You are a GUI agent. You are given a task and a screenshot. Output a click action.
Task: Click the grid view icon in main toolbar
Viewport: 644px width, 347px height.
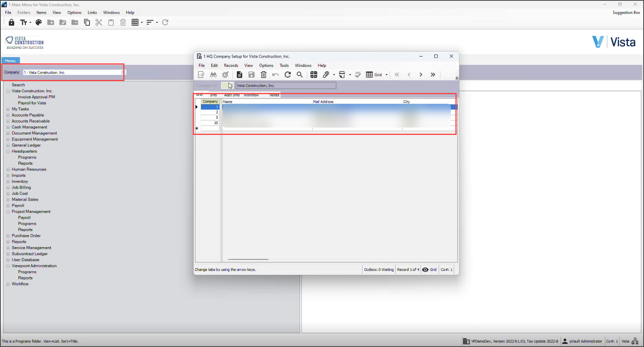(x=135, y=22)
